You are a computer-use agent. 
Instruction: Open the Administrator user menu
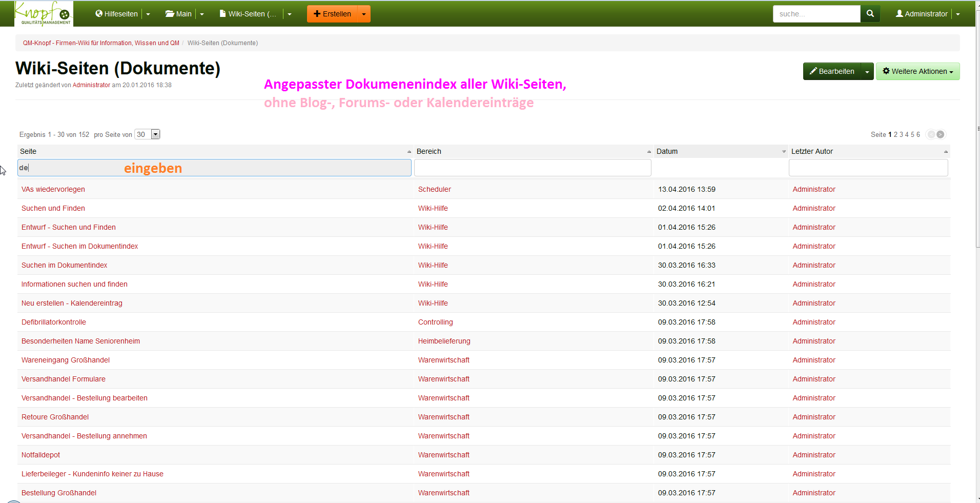922,14
